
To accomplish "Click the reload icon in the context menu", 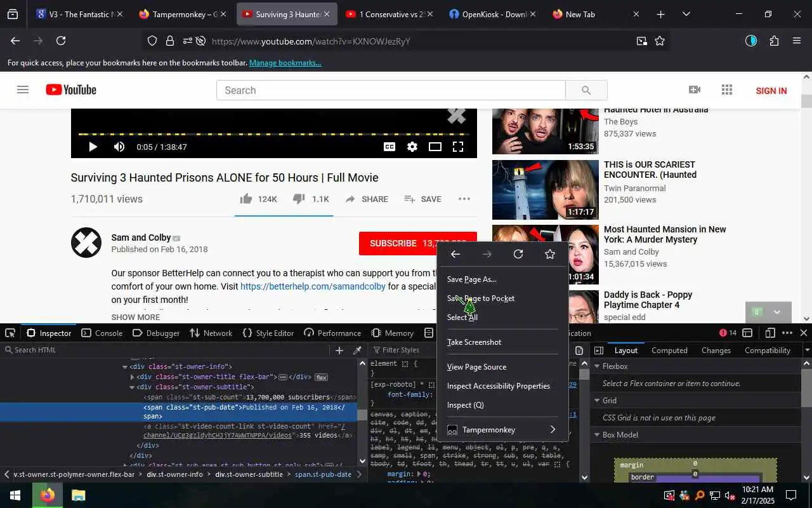I will (x=518, y=254).
